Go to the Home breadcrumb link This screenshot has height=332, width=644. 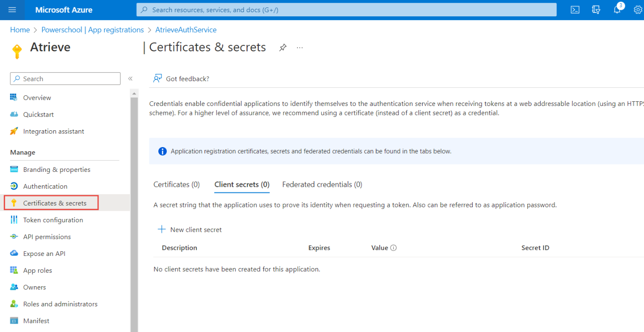[x=20, y=30]
